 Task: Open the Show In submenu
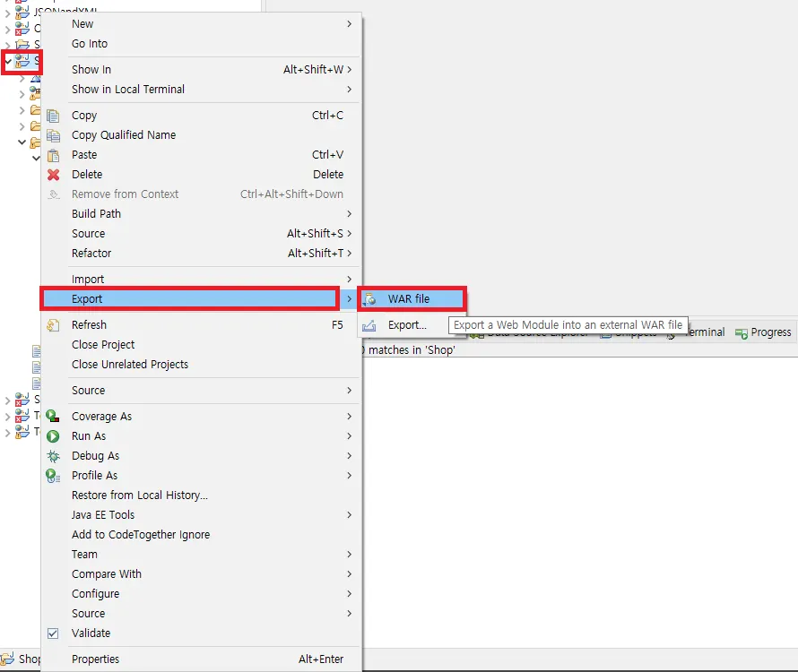tap(201, 70)
